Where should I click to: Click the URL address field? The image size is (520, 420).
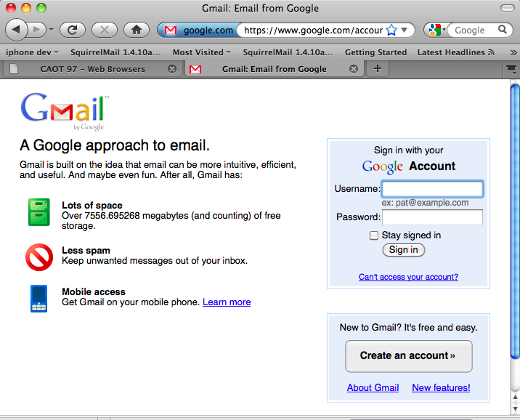(x=313, y=31)
